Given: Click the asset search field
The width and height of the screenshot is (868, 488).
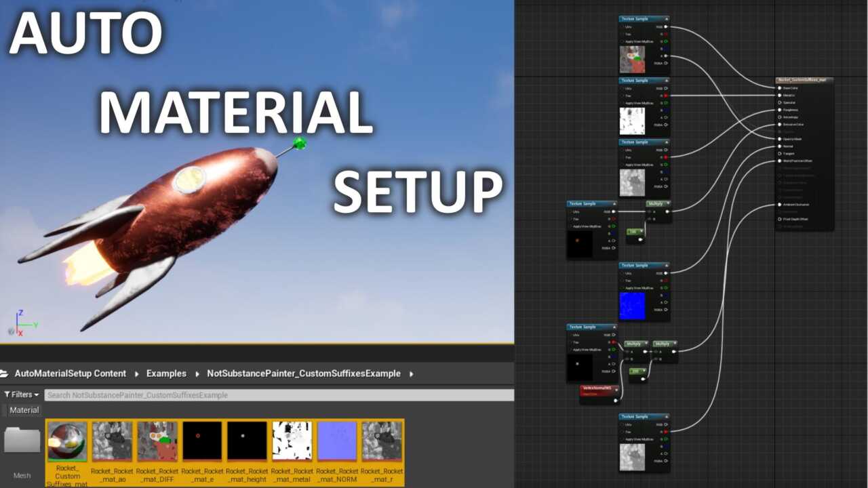Looking at the screenshot, I should coord(279,395).
